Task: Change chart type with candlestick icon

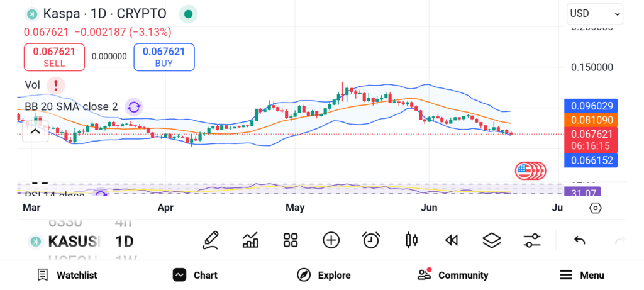Action: 411,240
